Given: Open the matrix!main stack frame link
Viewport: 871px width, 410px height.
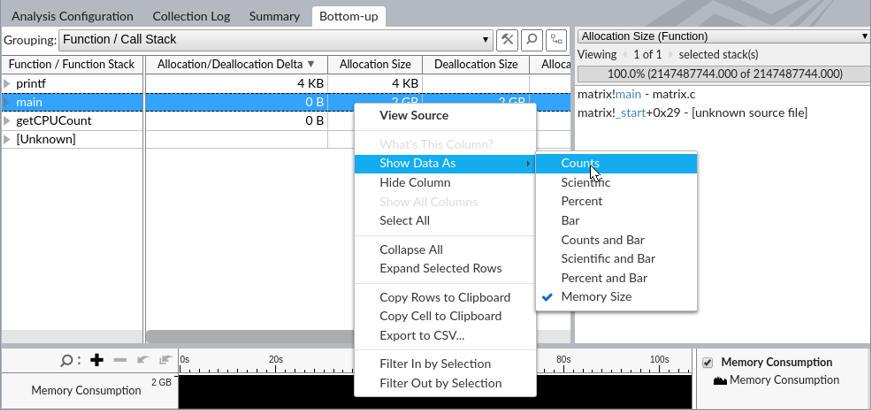Looking at the screenshot, I should click(x=629, y=93).
